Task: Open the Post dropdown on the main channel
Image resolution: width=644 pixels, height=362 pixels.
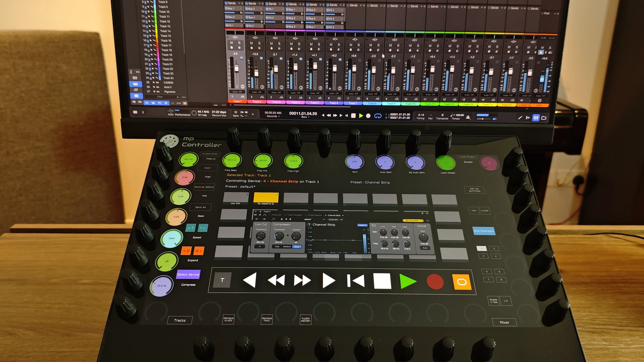Action: pos(555,13)
